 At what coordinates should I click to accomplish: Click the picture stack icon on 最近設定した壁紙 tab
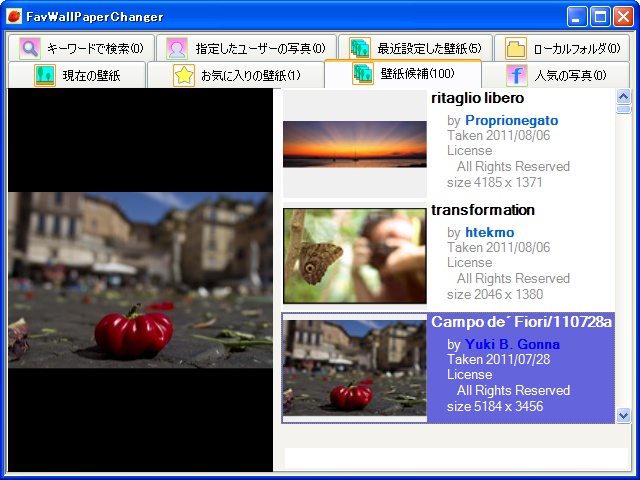pos(360,48)
